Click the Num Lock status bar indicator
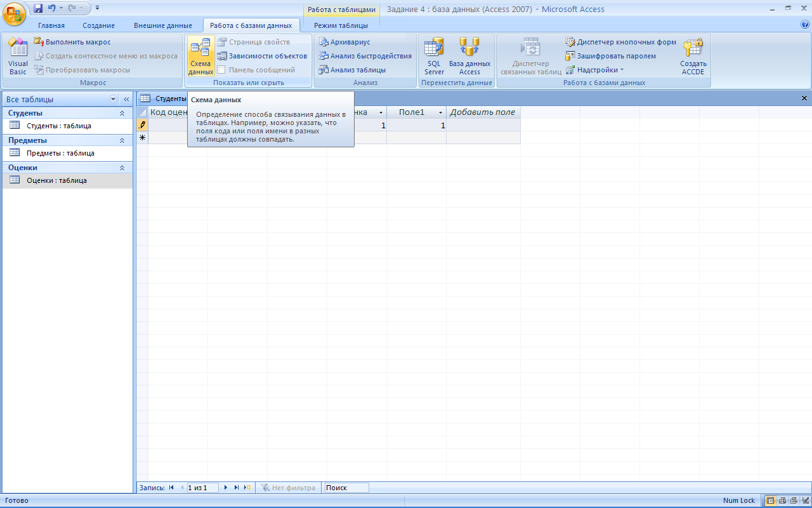 click(x=739, y=500)
